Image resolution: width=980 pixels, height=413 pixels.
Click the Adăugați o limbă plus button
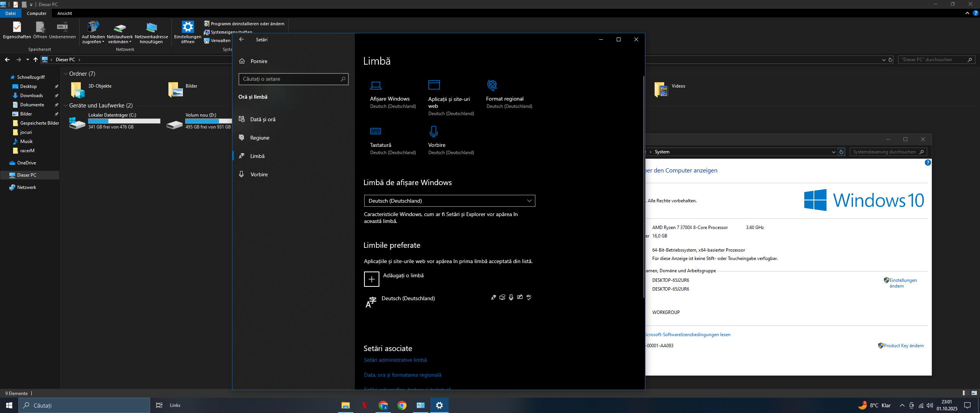point(371,279)
